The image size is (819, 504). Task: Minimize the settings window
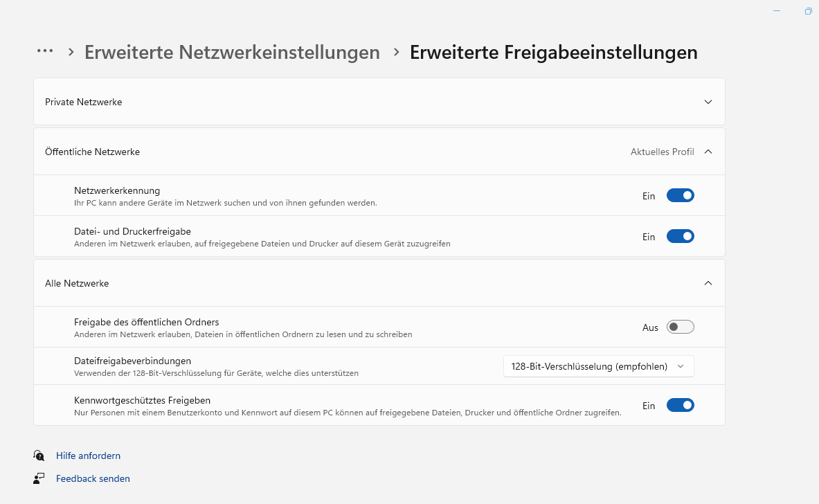(x=777, y=11)
